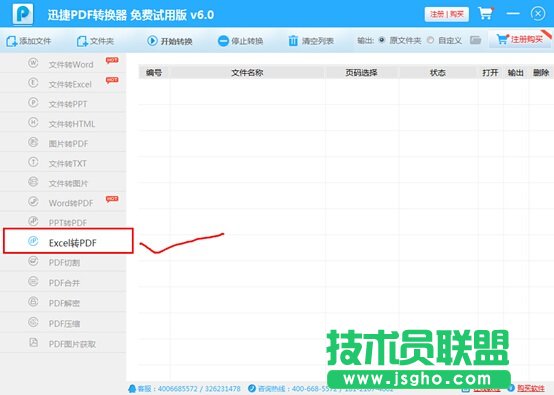The width and height of the screenshot is (554, 395).
Task: Click the 开始转换 start conversion play icon
Action: click(152, 41)
